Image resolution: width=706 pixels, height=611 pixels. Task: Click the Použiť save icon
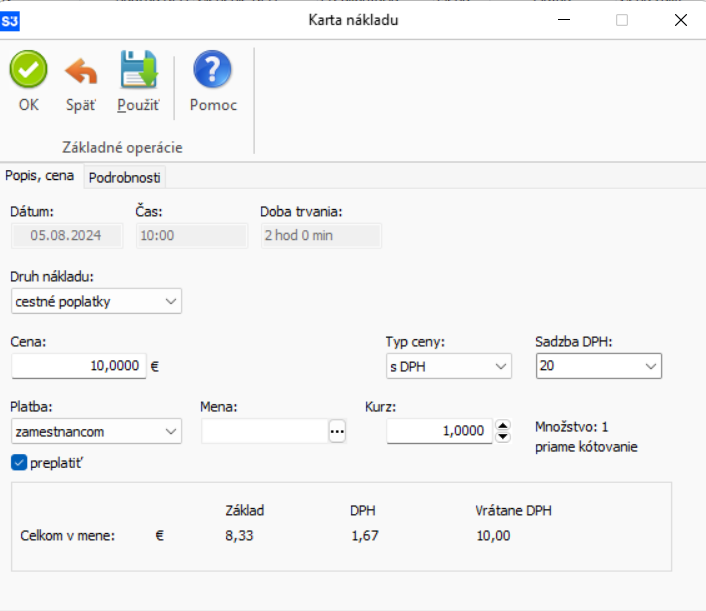click(x=139, y=71)
